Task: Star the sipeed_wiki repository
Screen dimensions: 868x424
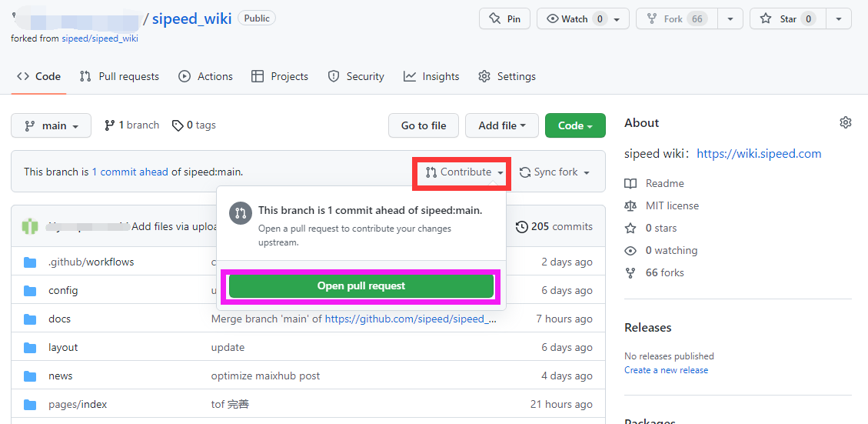Action: tap(788, 18)
